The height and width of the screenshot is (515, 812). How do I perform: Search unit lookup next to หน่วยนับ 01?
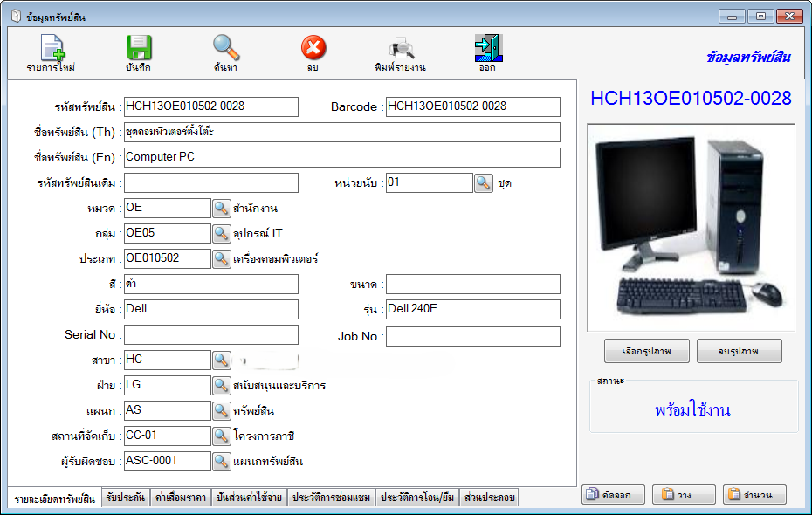[x=484, y=182]
